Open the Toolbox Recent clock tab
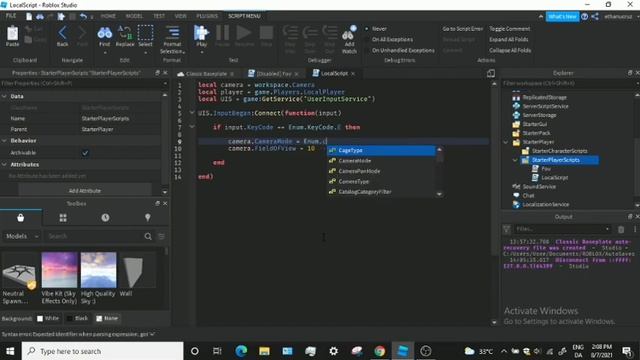Image resolution: width=640 pixels, height=360 pixels. click(x=105, y=218)
